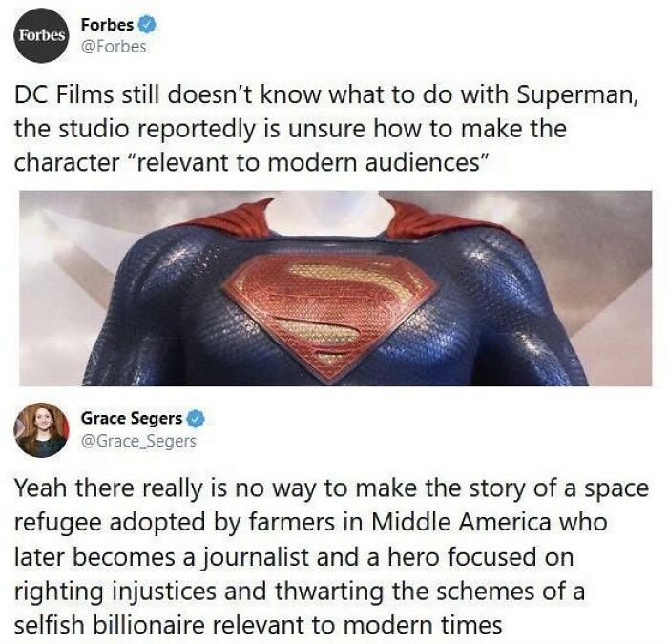The width and height of the screenshot is (668, 644).
Task: Click the word Superman in Forbes tweet
Action: coord(574,94)
